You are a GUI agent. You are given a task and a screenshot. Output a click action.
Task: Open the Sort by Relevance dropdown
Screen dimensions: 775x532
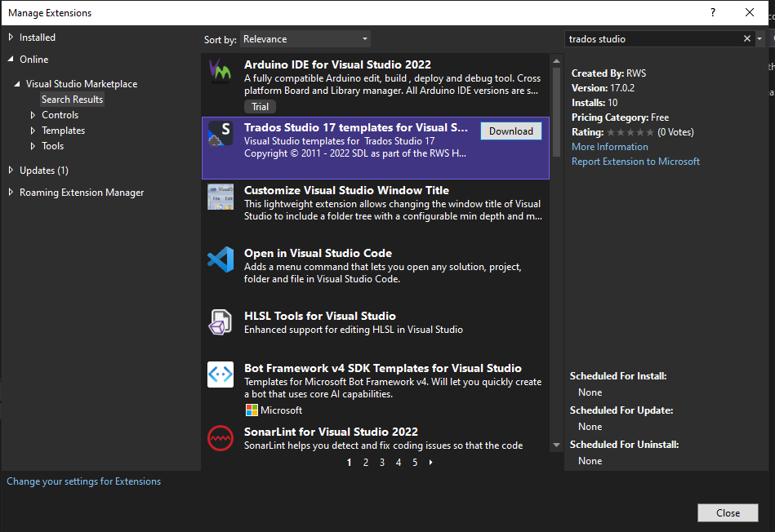point(305,39)
